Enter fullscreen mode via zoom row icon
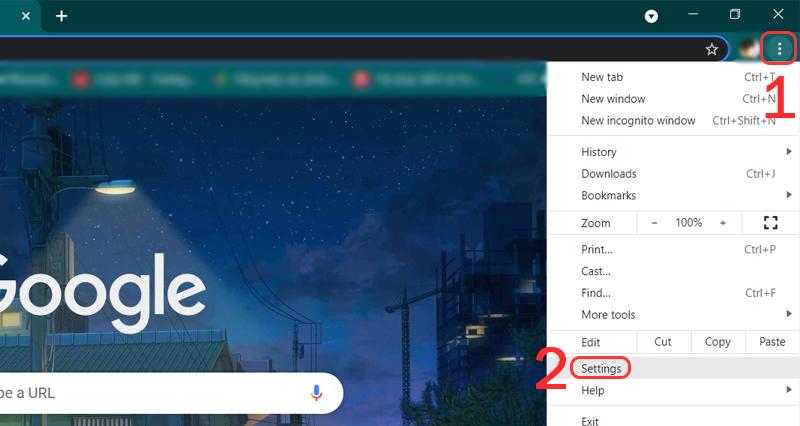 pyautogui.click(x=770, y=222)
